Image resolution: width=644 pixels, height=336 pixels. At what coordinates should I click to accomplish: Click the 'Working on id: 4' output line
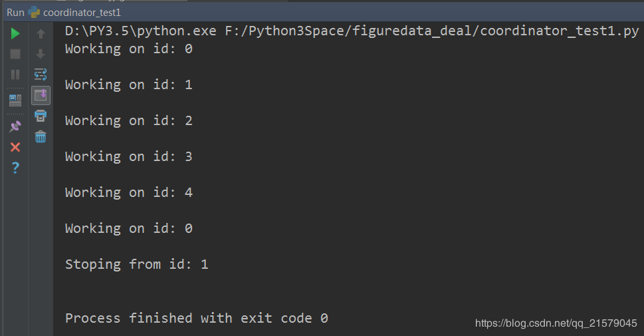pos(128,192)
